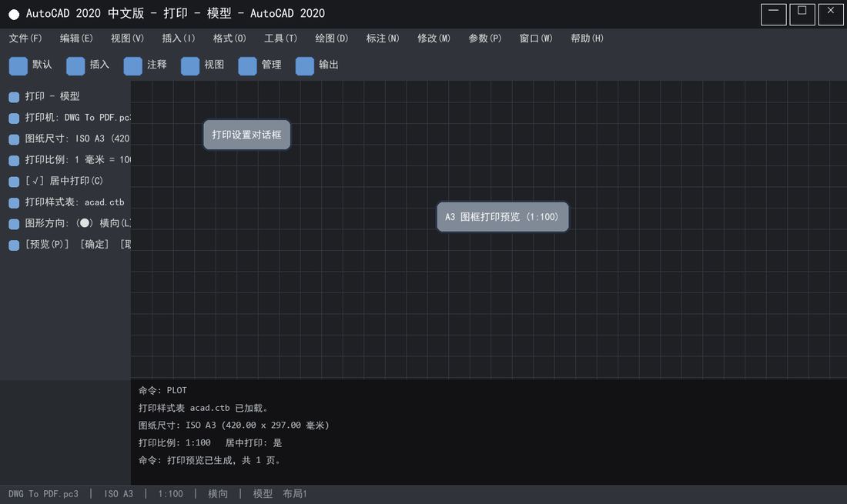The image size is (847, 504).
Task: Click the blue icon next to 视图 ribbon tab
Action: [x=190, y=66]
